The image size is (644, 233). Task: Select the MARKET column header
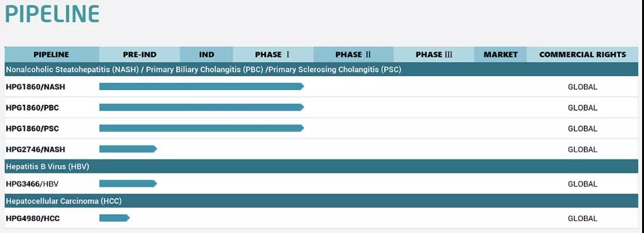click(x=500, y=55)
